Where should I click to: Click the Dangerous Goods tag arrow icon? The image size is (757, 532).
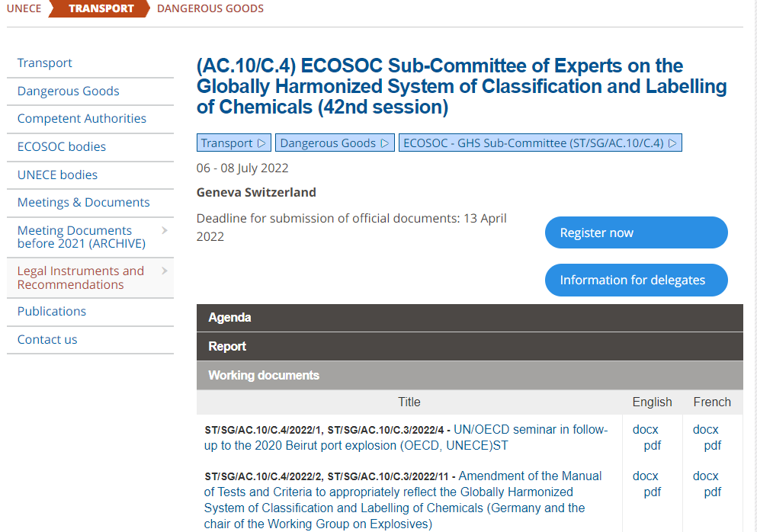[385, 143]
